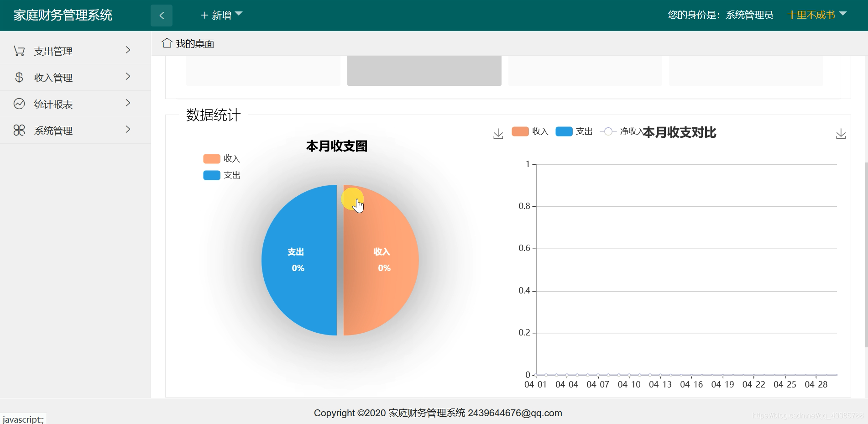This screenshot has width=868, height=424.
Task: Open the 收入管理 sidebar menu item
Action: click(x=75, y=78)
